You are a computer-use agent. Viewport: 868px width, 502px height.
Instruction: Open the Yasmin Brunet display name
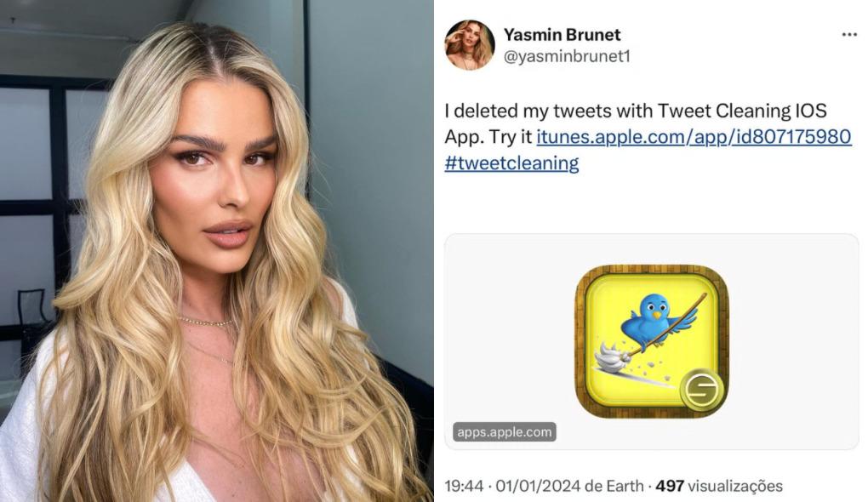562,34
